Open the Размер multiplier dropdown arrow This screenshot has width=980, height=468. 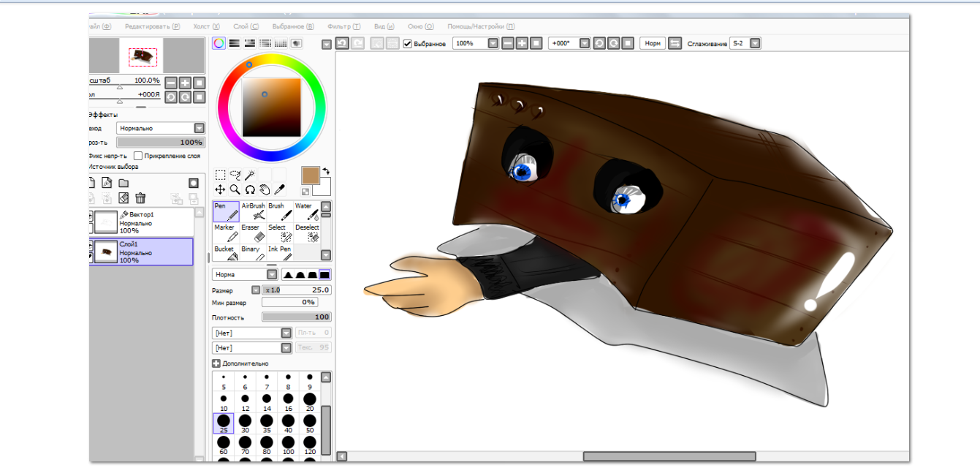coord(256,290)
